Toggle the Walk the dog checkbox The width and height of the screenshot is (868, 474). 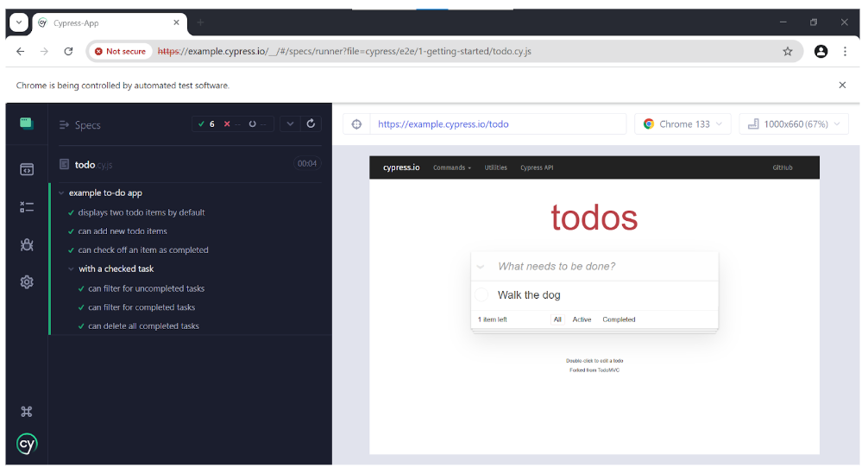click(481, 294)
